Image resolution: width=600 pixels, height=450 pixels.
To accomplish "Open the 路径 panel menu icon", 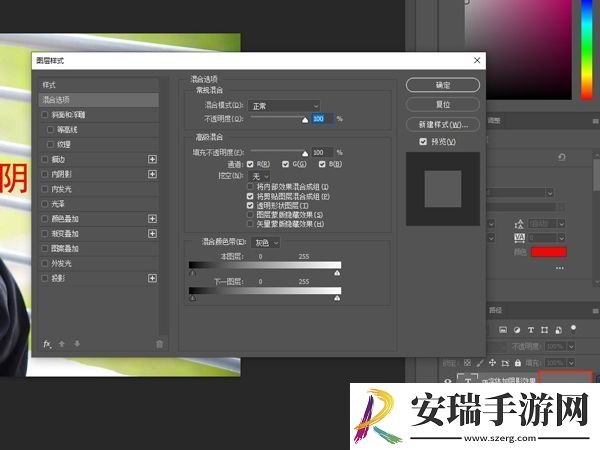I will pos(595,311).
